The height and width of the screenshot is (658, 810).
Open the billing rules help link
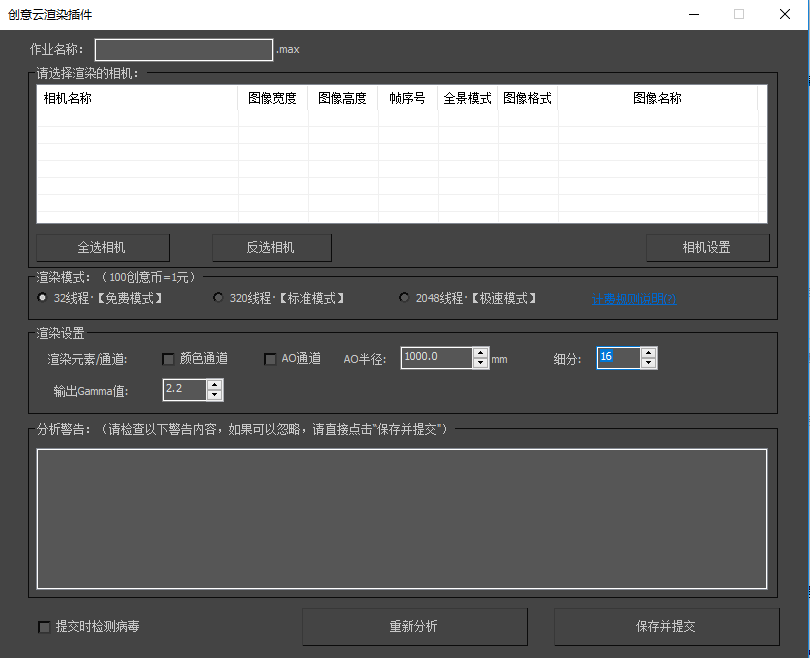tap(634, 299)
